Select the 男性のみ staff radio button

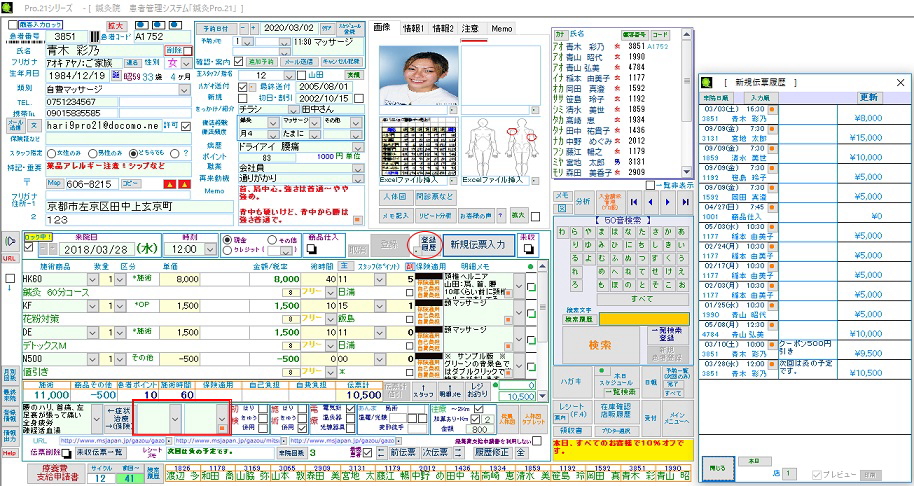pyautogui.click(x=92, y=153)
